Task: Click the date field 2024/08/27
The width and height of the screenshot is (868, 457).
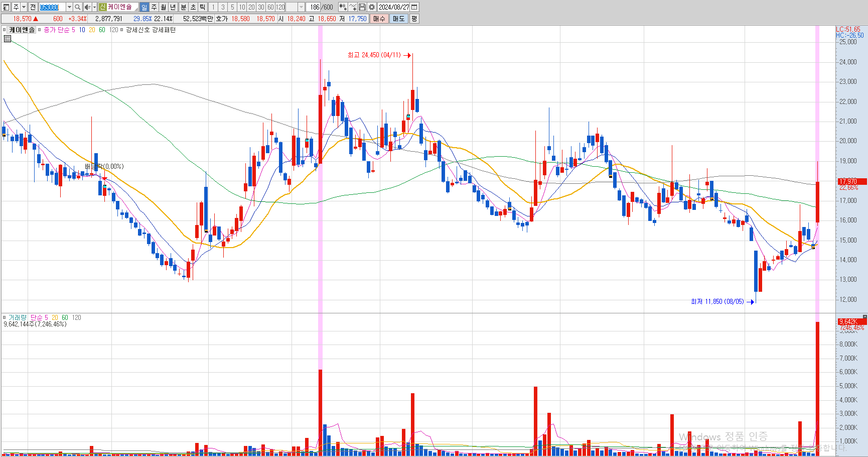Action: (x=394, y=7)
